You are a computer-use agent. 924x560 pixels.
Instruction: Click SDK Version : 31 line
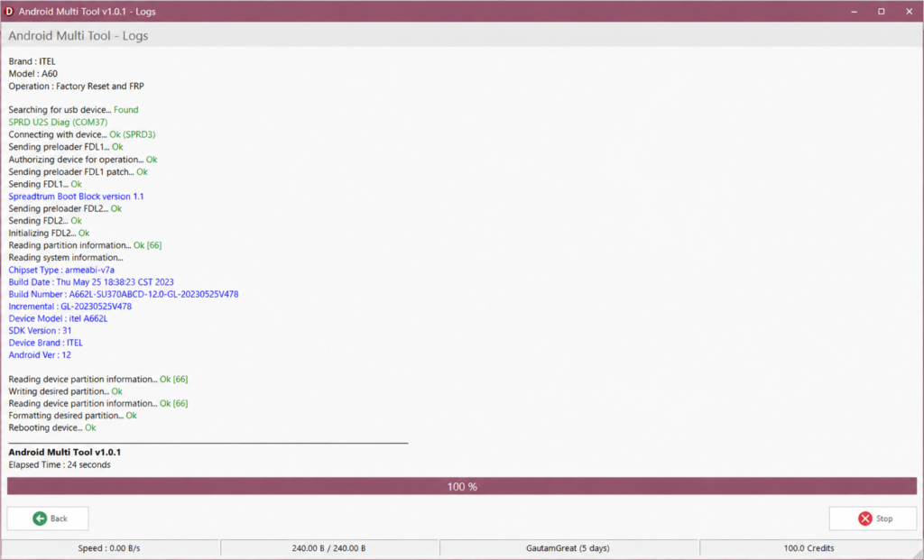pyautogui.click(x=40, y=330)
